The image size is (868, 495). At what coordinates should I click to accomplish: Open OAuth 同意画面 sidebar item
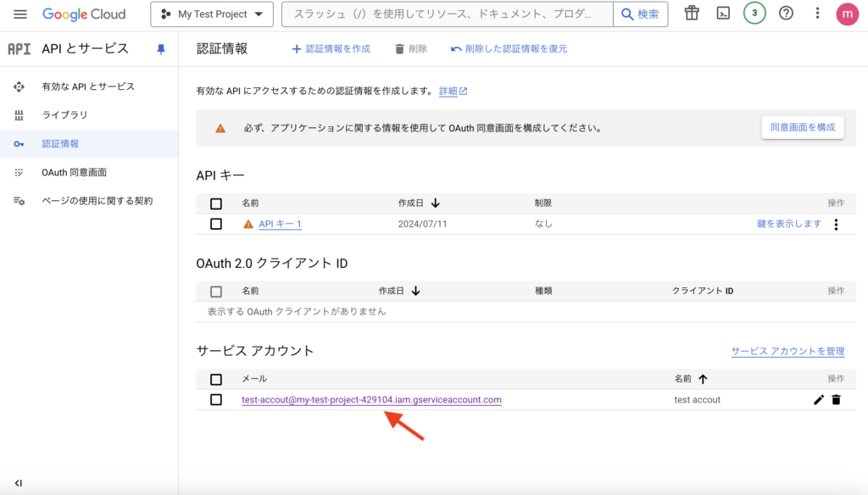tap(74, 172)
